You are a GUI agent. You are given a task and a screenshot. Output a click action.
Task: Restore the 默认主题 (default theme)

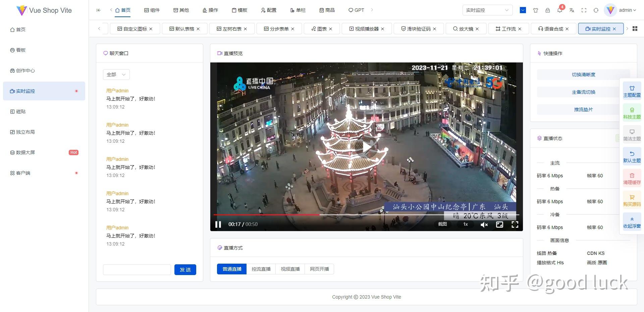[632, 157]
